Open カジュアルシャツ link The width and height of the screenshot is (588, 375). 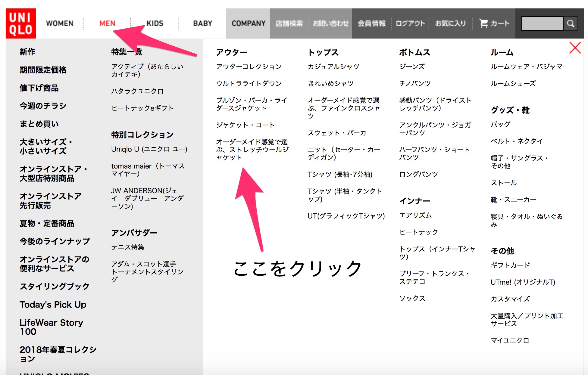coord(333,67)
